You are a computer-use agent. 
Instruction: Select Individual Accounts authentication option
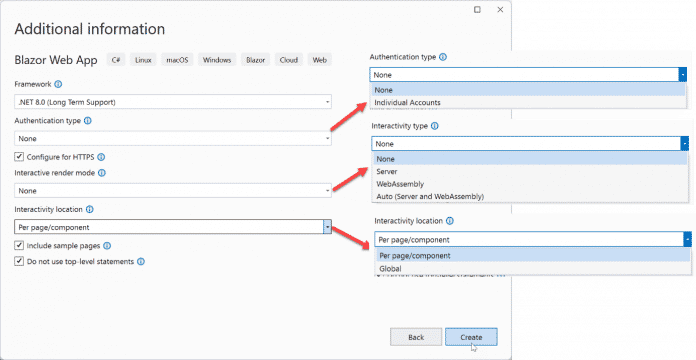[528, 103]
